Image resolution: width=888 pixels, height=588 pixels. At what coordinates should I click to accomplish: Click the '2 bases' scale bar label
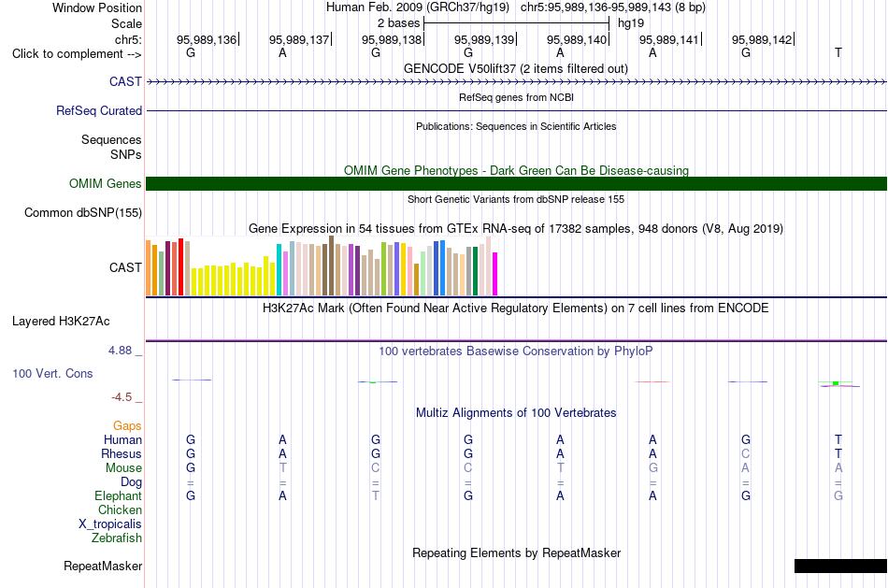pyautogui.click(x=399, y=23)
